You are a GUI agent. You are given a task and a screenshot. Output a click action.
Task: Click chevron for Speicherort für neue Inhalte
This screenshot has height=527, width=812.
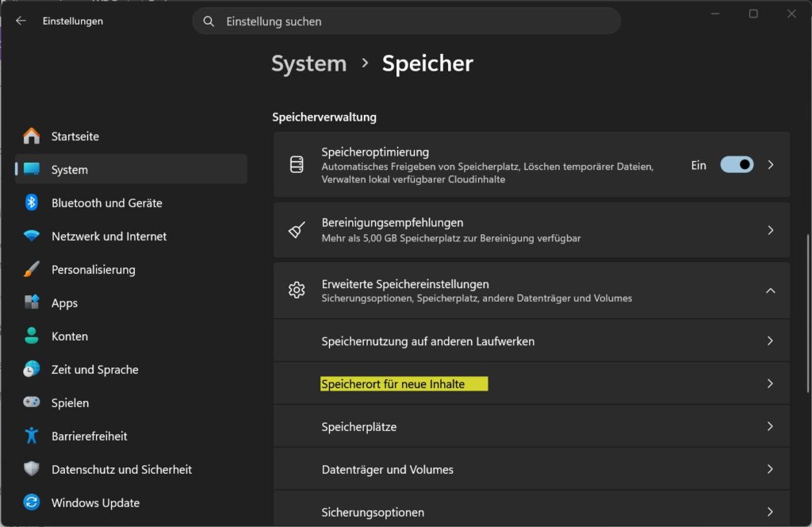770,383
